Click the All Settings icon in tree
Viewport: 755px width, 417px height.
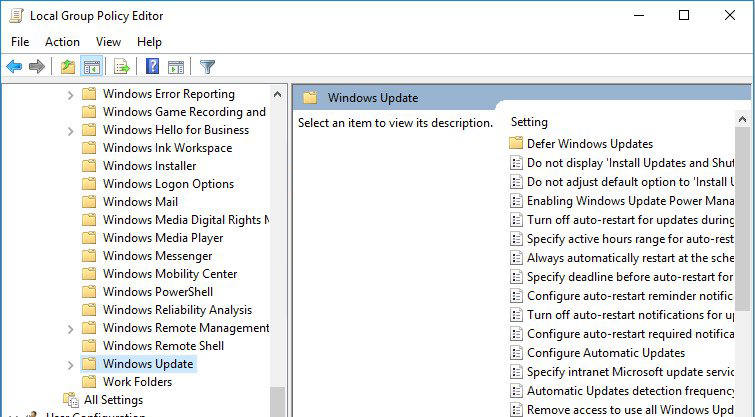coord(71,400)
